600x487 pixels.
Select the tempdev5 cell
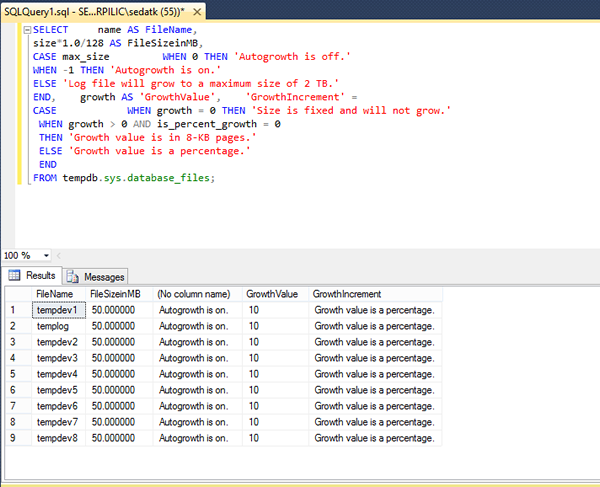pos(59,390)
